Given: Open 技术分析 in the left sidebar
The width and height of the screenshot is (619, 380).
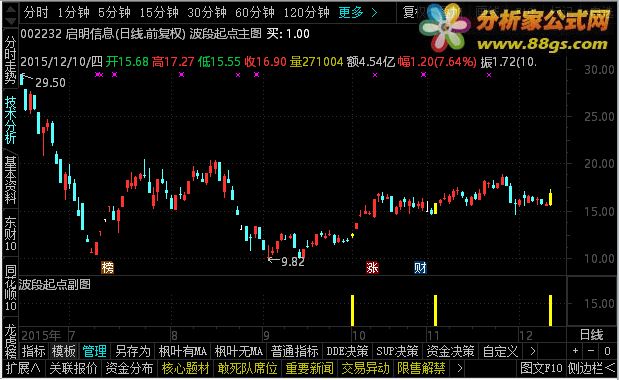Looking at the screenshot, I should (10, 120).
